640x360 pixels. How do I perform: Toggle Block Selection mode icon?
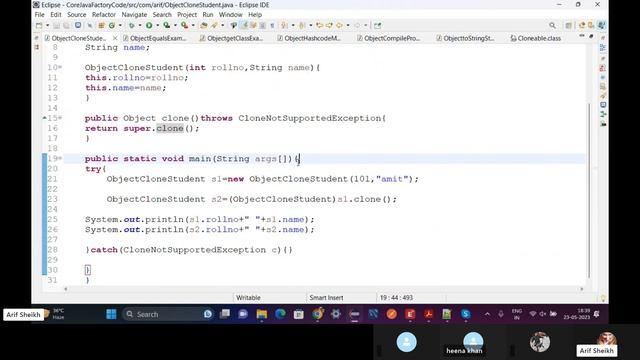pyautogui.click(x=262, y=25)
